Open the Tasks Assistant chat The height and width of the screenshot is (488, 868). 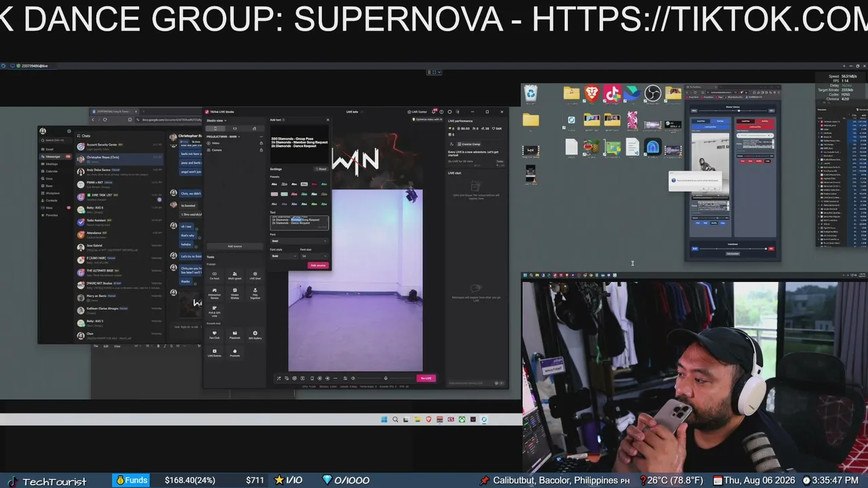click(120, 221)
